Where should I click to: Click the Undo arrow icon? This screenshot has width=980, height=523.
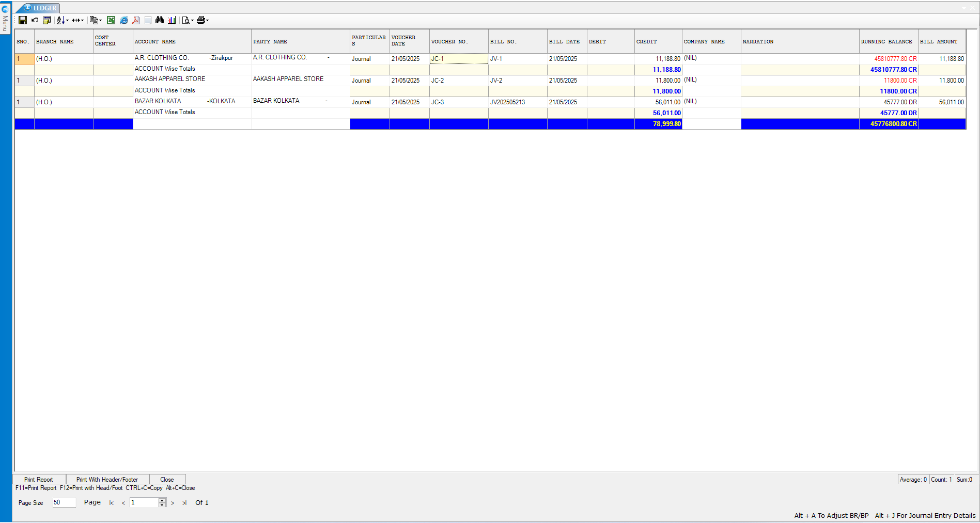click(x=35, y=20)
